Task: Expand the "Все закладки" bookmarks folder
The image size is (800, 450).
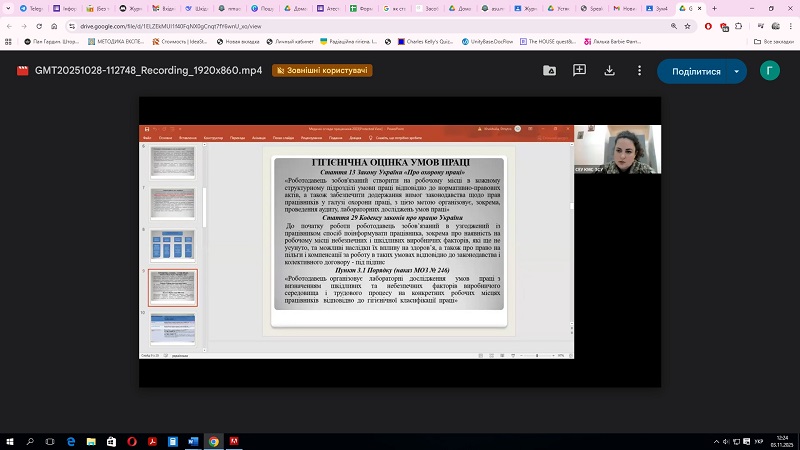Action: [x=776, y=42]
